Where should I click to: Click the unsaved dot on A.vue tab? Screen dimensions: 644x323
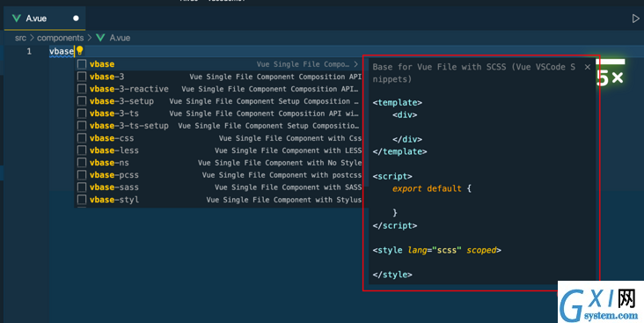tap(76, 18)
